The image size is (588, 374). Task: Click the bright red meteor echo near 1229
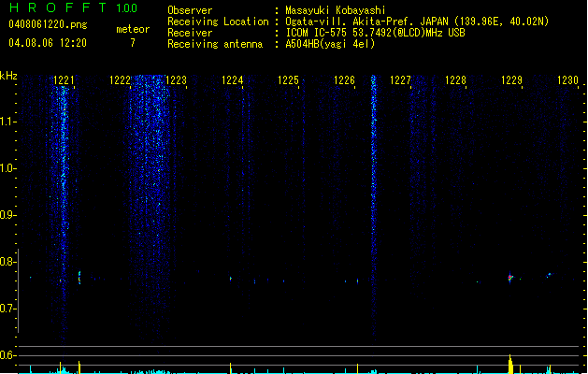(510, 278)
